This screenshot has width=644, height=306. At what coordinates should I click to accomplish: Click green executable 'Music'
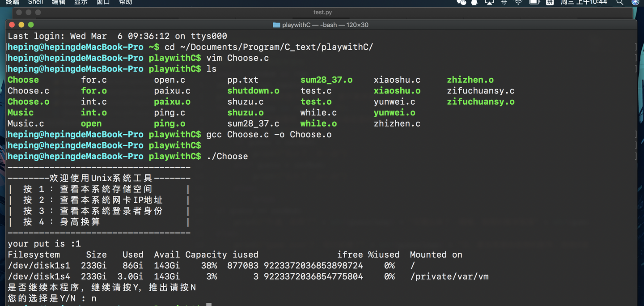click(x=21, y=113)
